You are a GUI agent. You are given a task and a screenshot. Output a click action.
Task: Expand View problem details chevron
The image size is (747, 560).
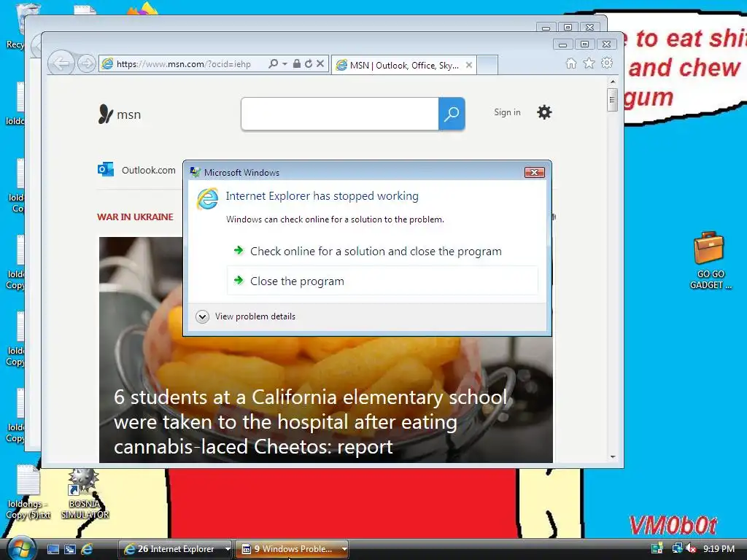click(x=203, y=316)
